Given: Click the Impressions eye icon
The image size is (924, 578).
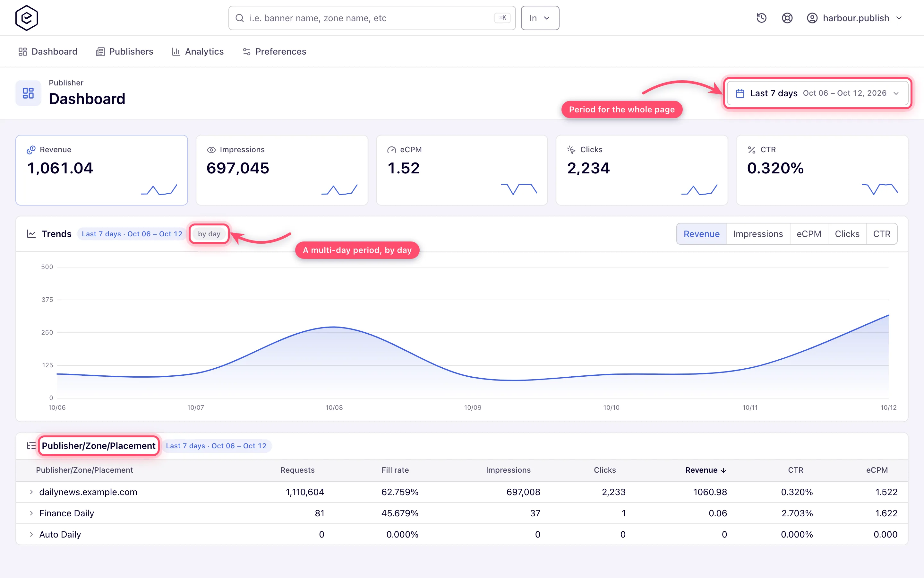Looking at the screenshot, I should (211, 150).
